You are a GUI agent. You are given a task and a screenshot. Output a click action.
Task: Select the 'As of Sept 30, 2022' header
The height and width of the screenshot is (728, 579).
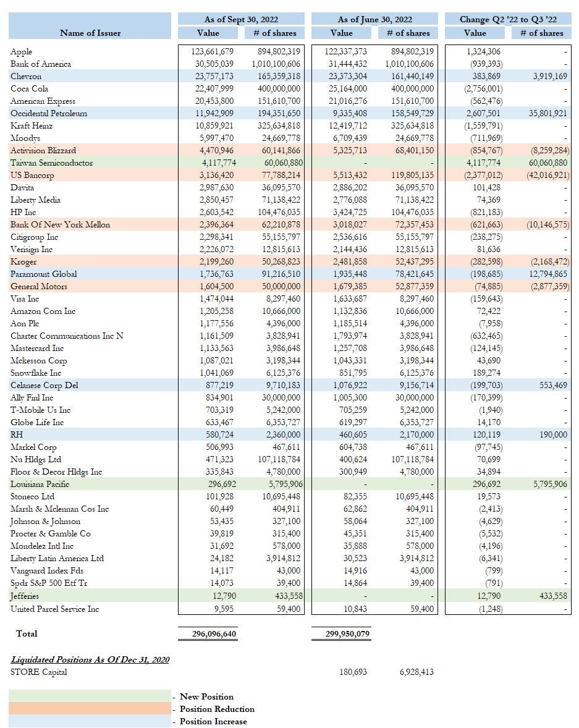pyautogui.click(x=241, y=19)
